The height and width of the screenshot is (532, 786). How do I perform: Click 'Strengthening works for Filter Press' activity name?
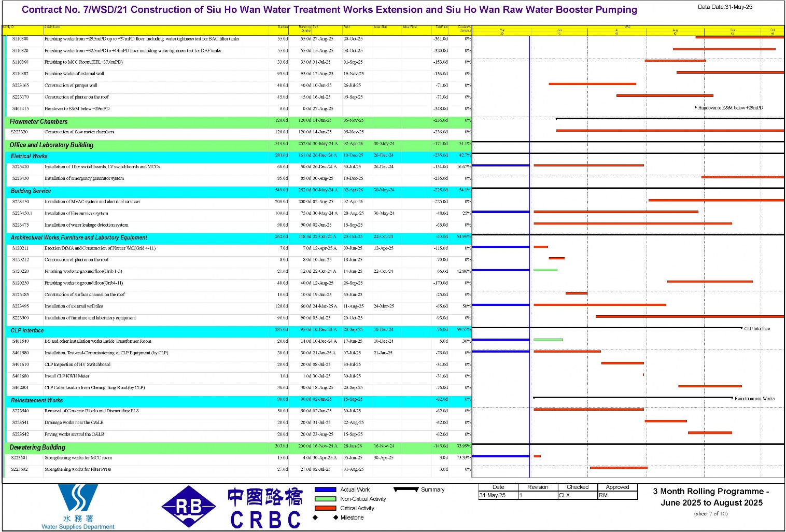(78, 469)
